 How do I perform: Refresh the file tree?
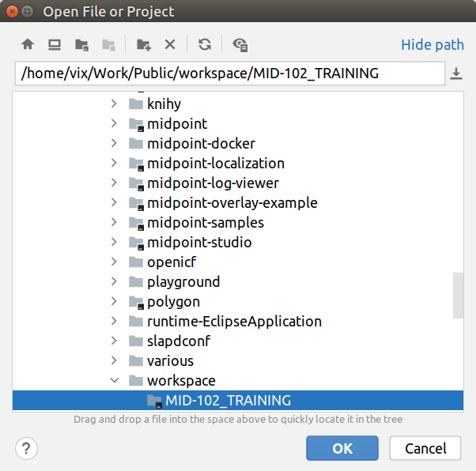(x=205, y=44)
